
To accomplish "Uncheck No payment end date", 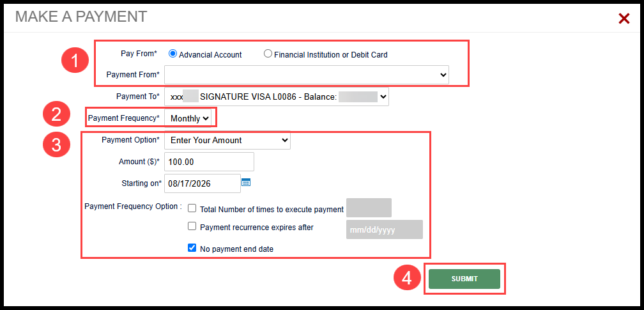I will coord(192,248).
